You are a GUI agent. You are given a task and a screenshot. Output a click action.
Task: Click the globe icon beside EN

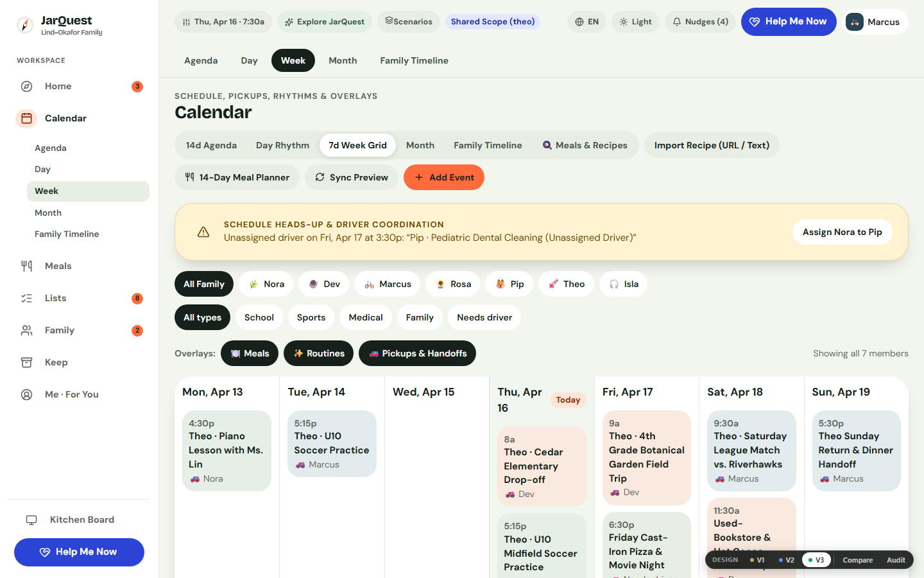[579, 22]
